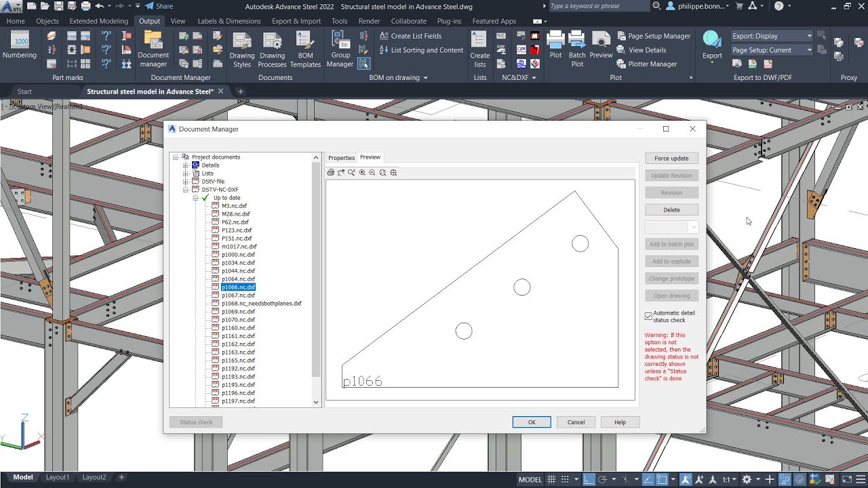Click scroll down arrow of document tree
868x488 pixels.
(316, 402)
